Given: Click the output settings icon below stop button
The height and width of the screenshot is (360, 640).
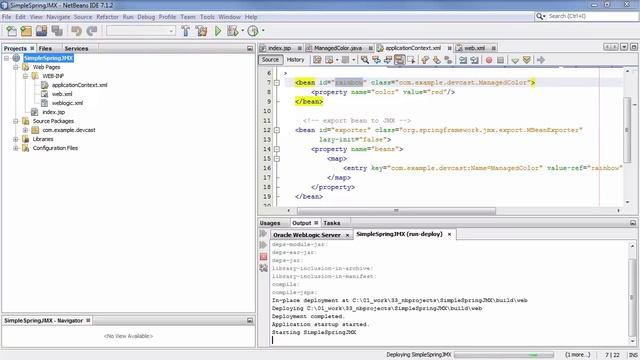Looking at the screenshot, I should tap(263, 268).
